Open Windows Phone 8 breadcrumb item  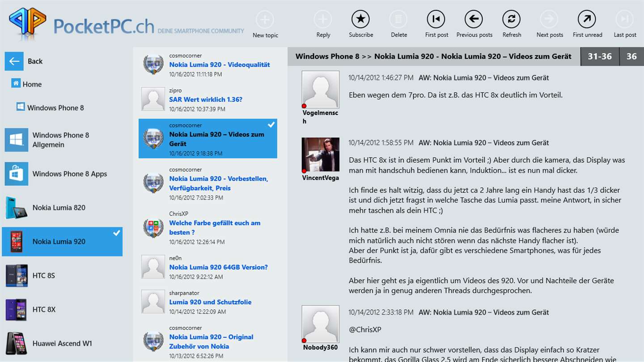click(x=50, y=108)
